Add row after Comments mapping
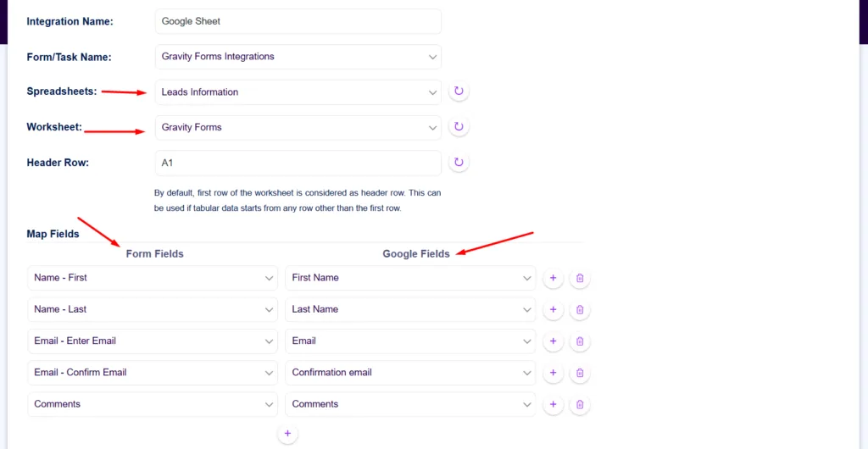This screenshot has width=868, height=449. (553, 405)
